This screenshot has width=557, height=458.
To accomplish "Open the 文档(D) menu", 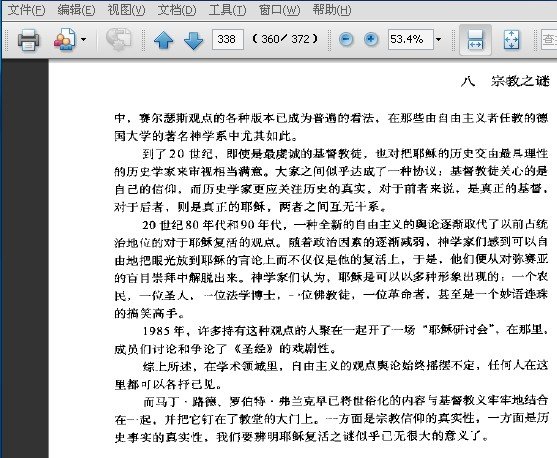I will pyautogui.click(x=177, y=10).
